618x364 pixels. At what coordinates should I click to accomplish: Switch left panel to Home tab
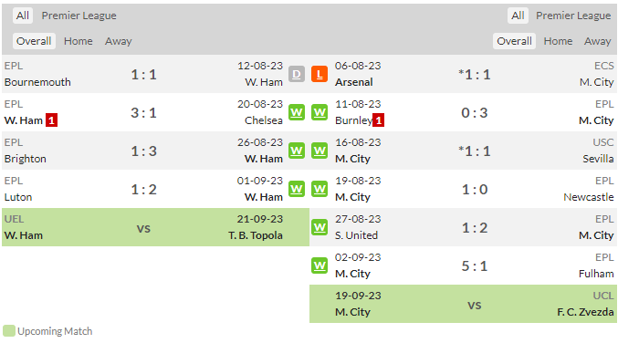point(78,41)
